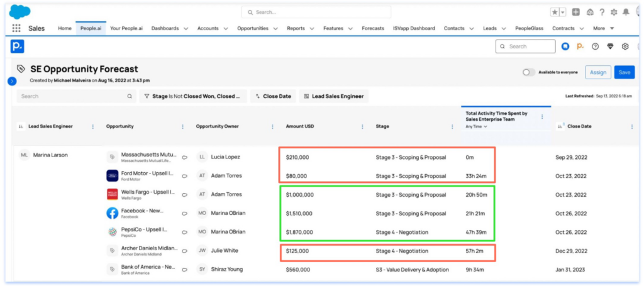The image size is (644, 286).
Task: Go to the PeopleGlass tab
Action: click(x=530, y=28)
